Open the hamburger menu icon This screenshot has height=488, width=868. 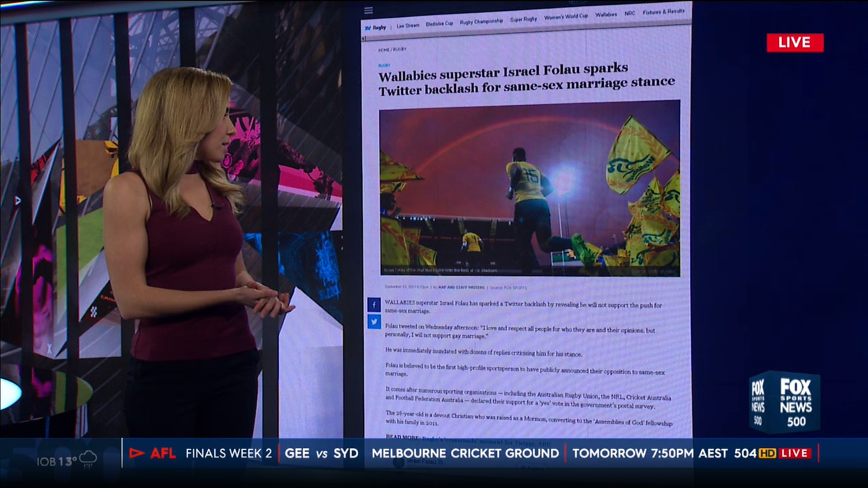[x=368, y=10]
